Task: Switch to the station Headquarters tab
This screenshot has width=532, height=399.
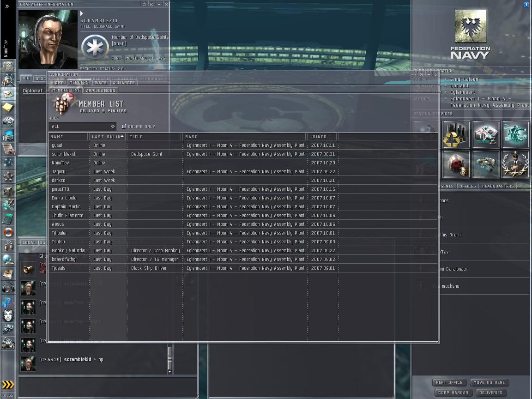Action: (498, 186)
